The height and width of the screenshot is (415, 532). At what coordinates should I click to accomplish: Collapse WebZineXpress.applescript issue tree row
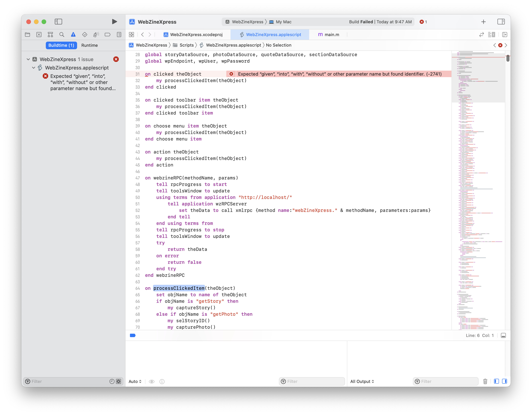pos(34,68)
